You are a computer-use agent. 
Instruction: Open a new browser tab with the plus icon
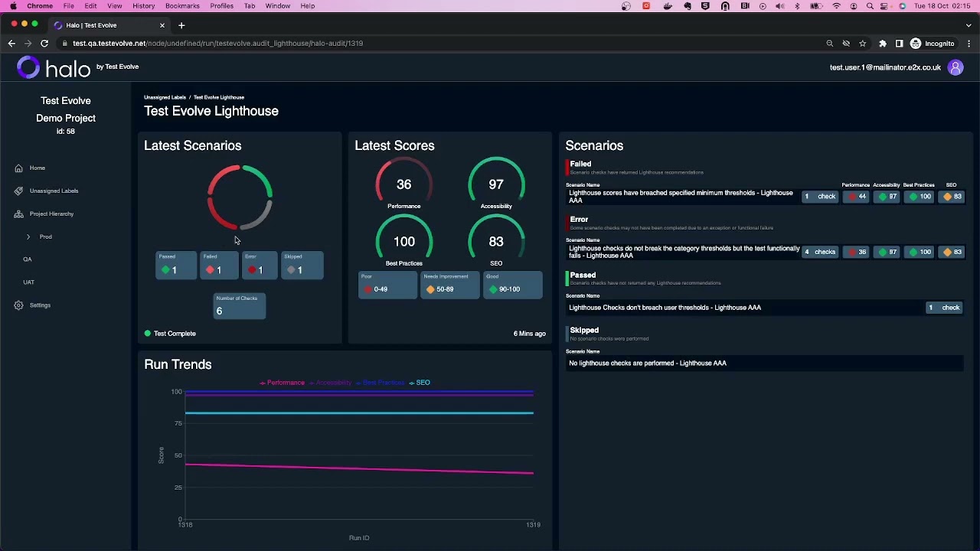coord(181,25)
